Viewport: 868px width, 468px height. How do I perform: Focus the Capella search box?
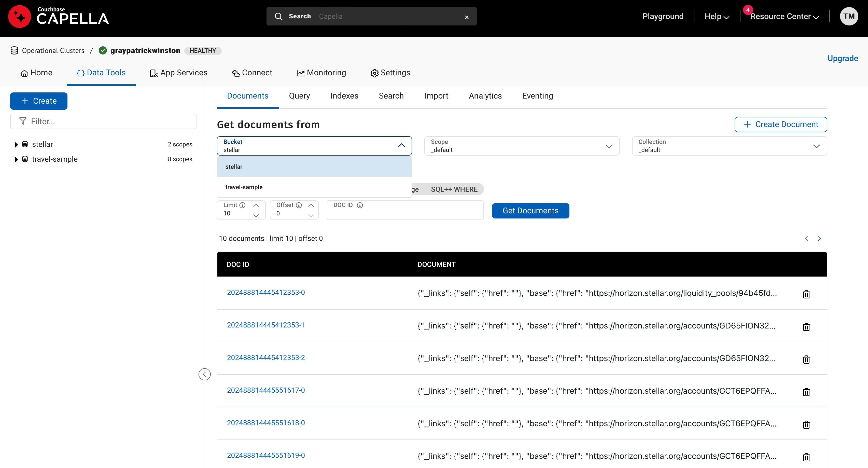tap(371, 16)
